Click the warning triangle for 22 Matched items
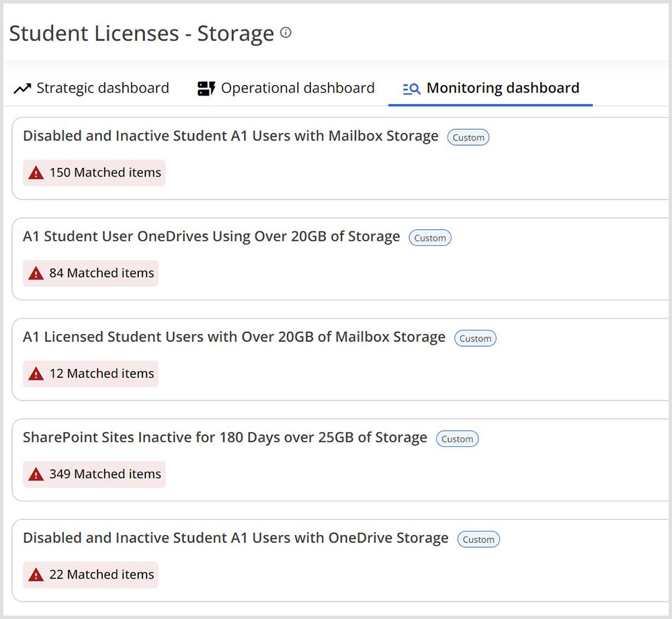 pyautogui.click(x=37, y=574)
